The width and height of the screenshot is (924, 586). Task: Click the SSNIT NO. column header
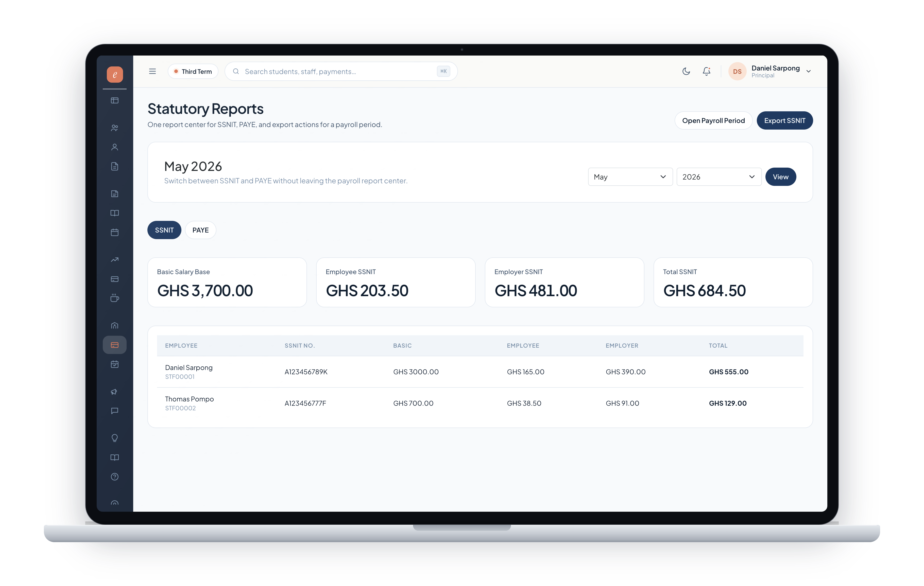[300, 346]
